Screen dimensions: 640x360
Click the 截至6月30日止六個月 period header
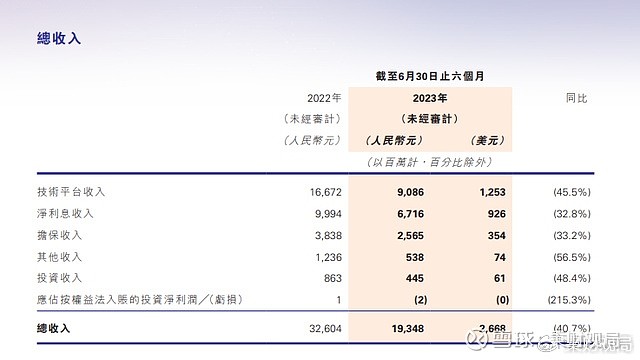tap(430, 76)
